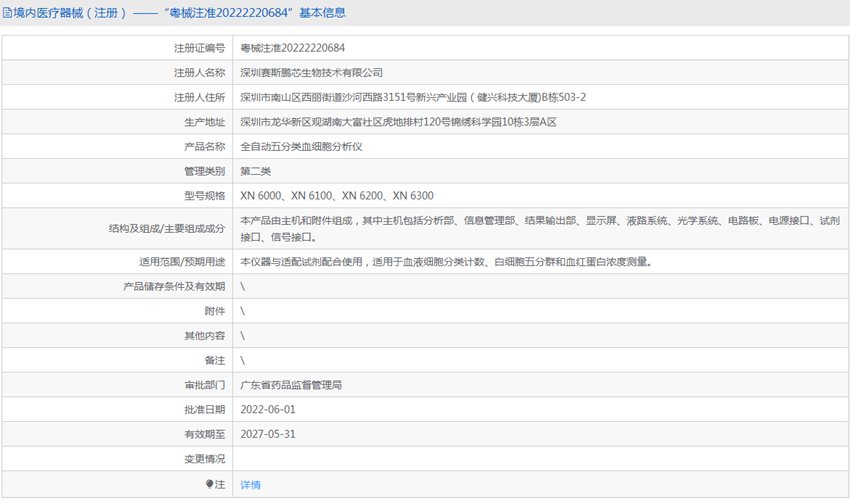The height and width of the screenshot is (500, 850).
Task: Click the 生产地址 row label
Action: pyautogui.click(x=204, y=122)
